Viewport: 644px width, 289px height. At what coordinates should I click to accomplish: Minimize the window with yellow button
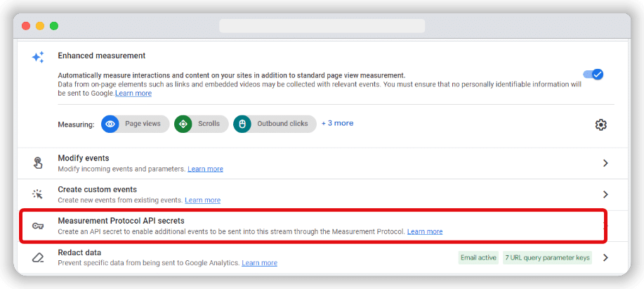(40, 26)
